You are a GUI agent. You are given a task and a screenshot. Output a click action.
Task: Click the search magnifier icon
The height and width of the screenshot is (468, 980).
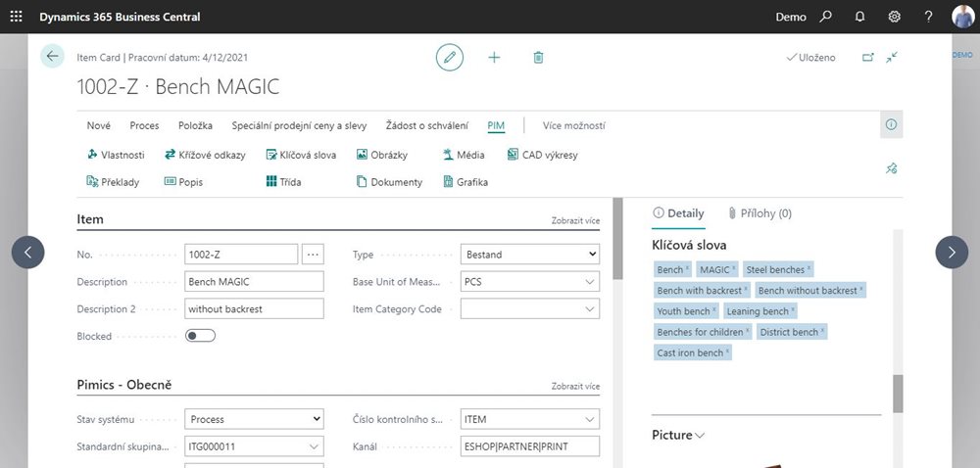click(x=825, y=17)
